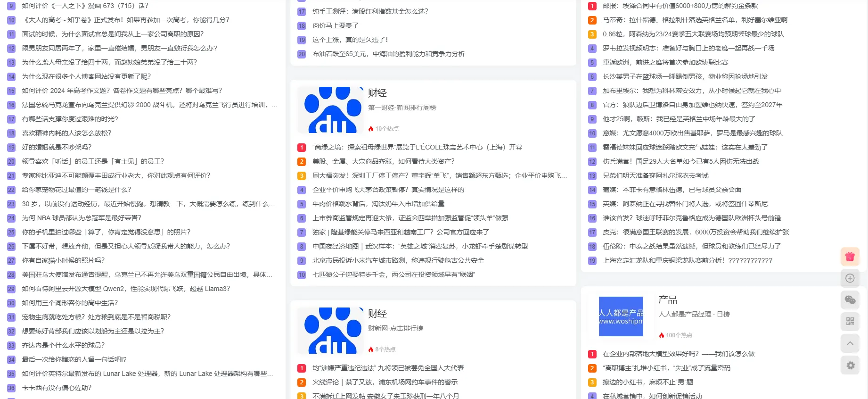Open 上市券商监管规定再迎大修 headline
The image size is (868, 399).
pos(410,218)
